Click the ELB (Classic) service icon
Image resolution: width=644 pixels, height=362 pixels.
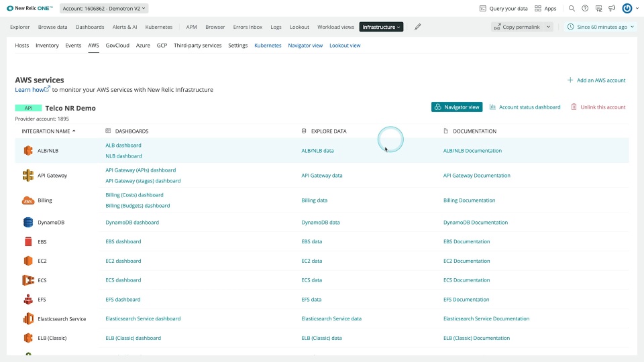(x=28, y=338)
